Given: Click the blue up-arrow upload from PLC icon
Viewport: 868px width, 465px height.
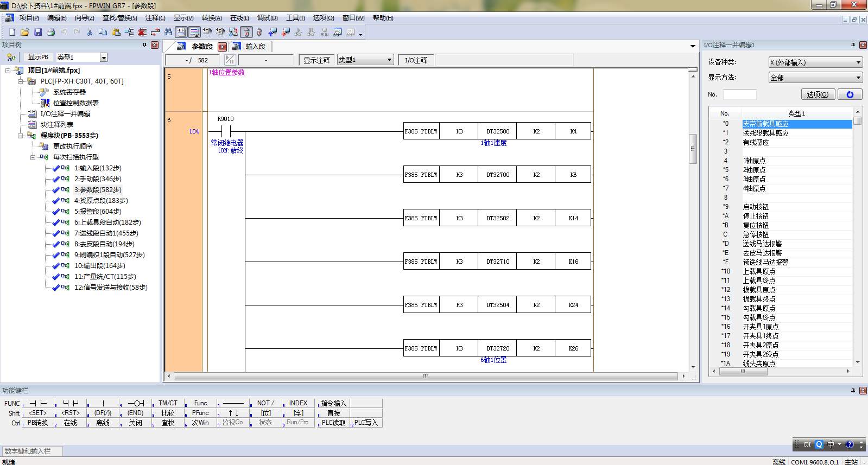Looking at the screenshot, I should click(x=273, y=32).
